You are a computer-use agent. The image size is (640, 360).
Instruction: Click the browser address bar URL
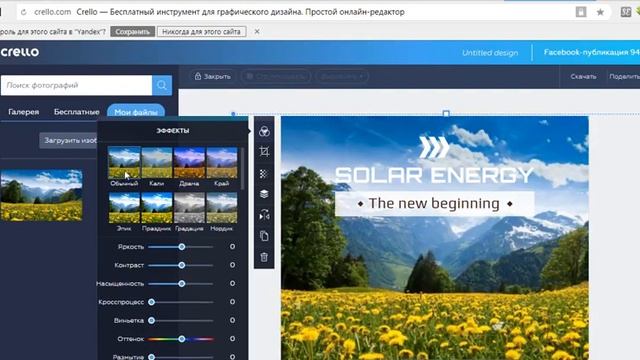53,12
